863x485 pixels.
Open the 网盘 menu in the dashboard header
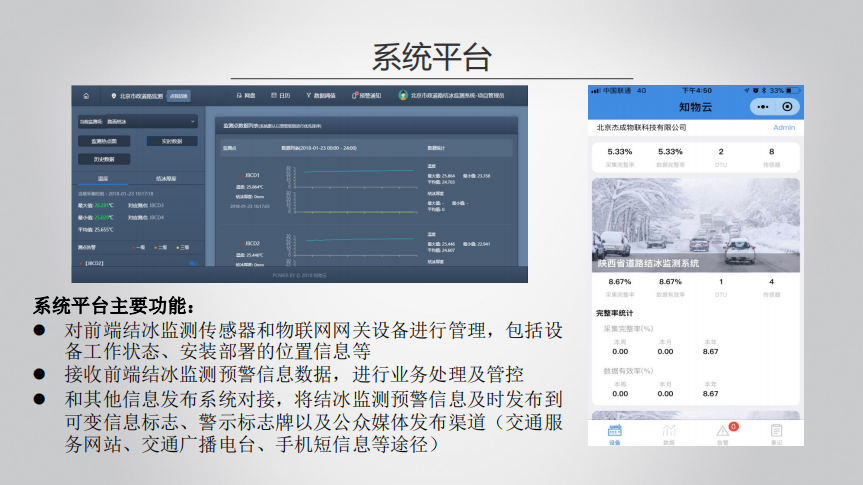(x=246, y=96)
